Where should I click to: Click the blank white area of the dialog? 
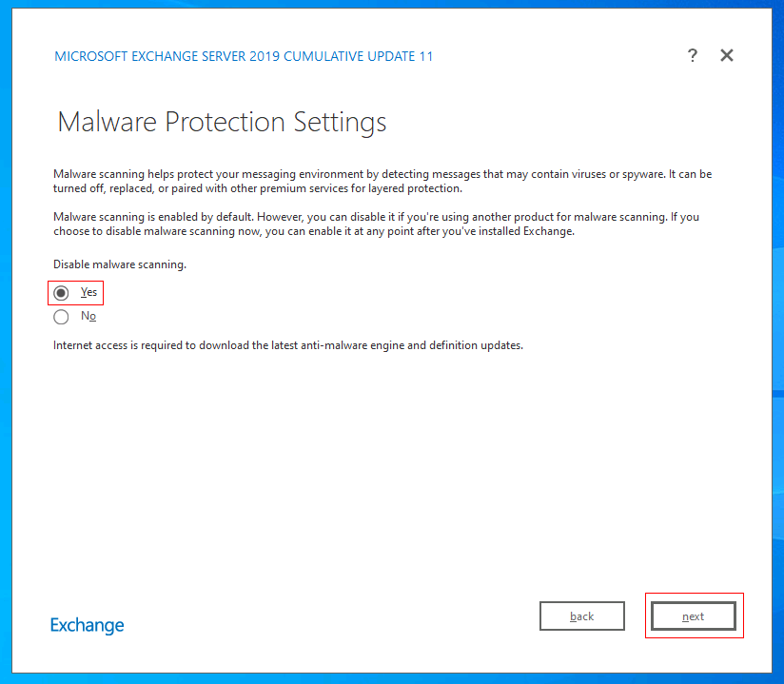[x=390, y=475]
